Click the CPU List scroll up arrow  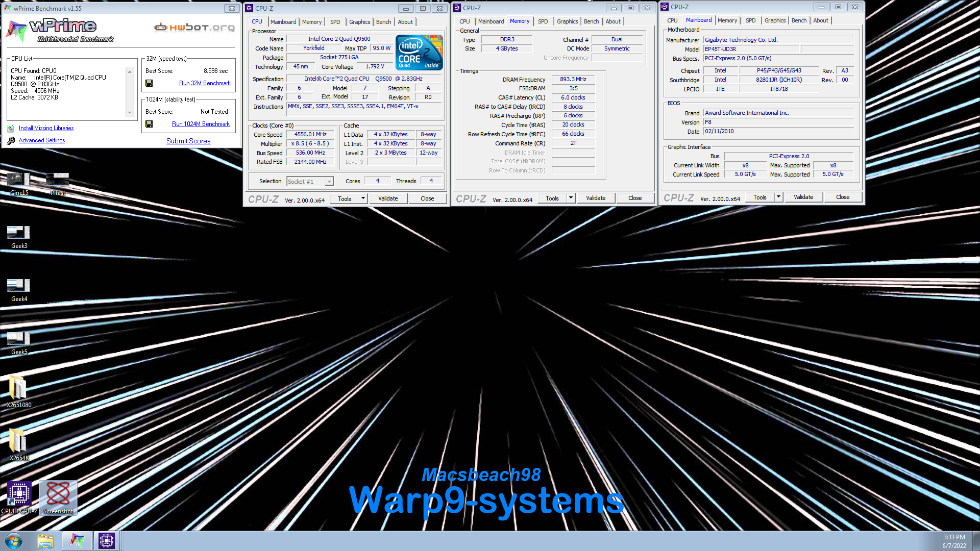(x=130, y=72)
